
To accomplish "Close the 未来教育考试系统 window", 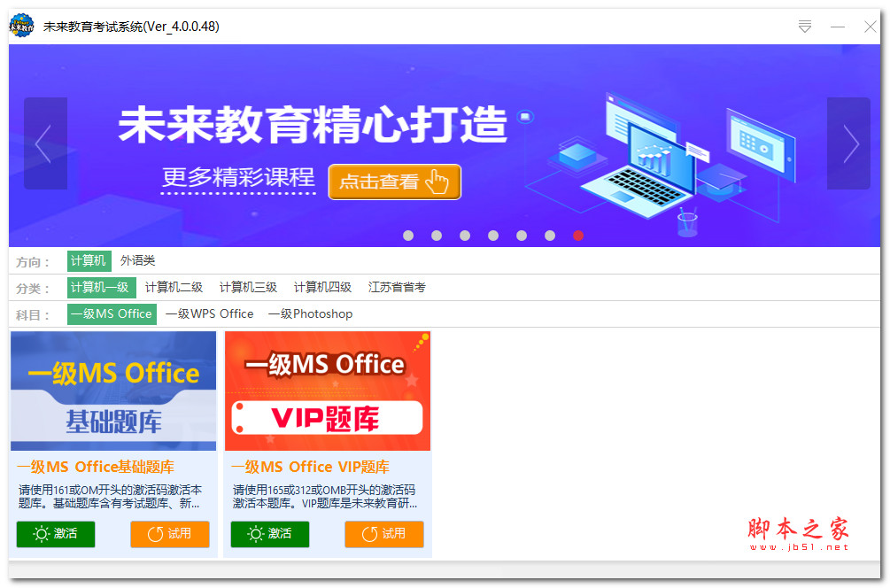I will [871, 27].
